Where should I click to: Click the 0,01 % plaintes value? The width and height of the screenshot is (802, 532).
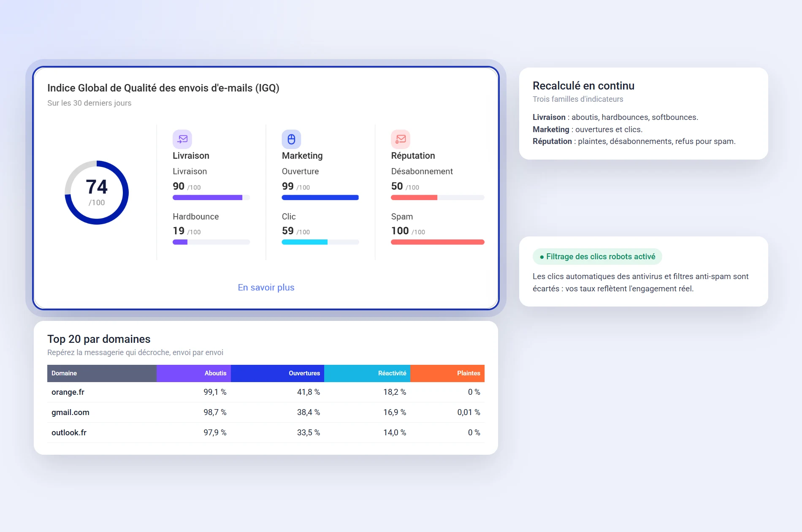(469, 413)
